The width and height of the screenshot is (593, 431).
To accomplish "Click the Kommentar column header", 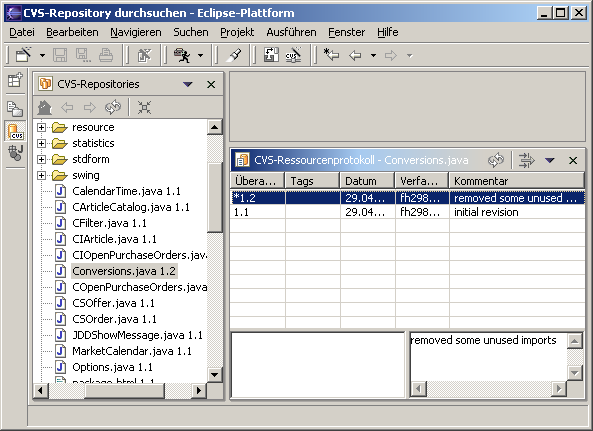I will [517, 181].
